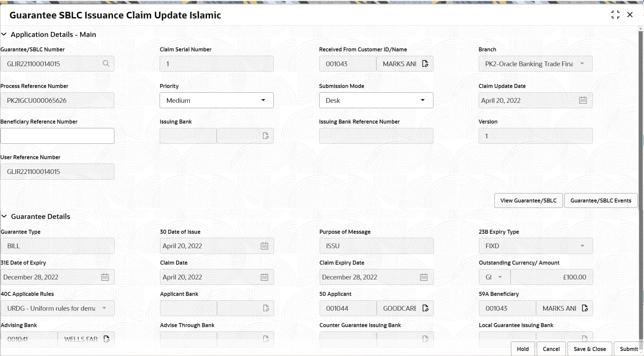Collapse the Guarantee Details section

tap(4, 216)
